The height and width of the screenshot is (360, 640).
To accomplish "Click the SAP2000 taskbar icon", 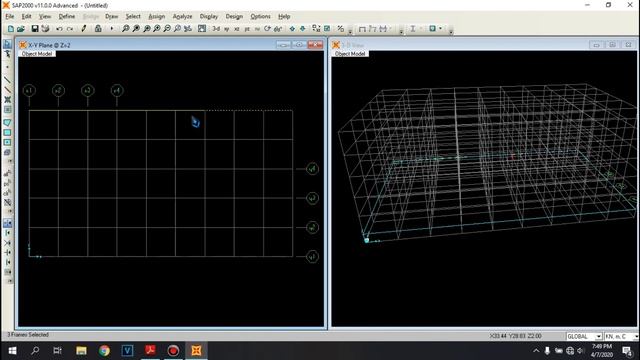I will (x=196, y=351).
